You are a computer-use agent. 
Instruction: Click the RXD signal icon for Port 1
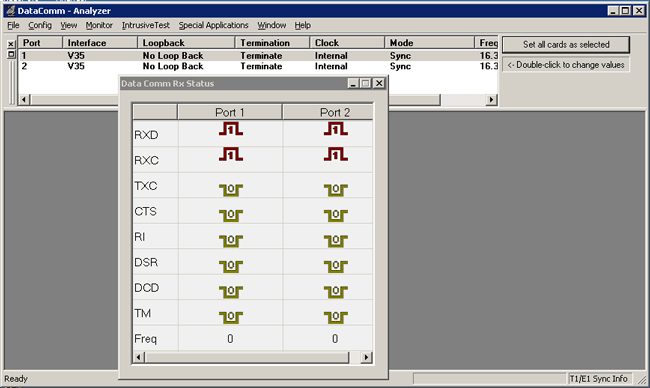231,129
